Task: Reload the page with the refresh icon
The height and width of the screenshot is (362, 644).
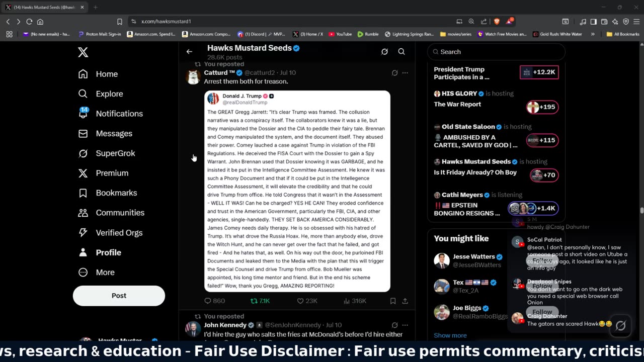Action: click(29, 22)
